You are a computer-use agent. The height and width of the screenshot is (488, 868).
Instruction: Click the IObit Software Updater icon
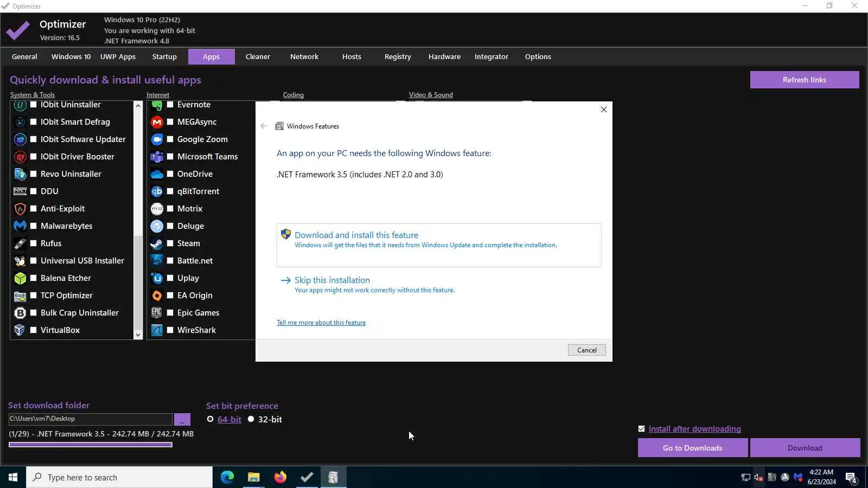coord(20,139)
